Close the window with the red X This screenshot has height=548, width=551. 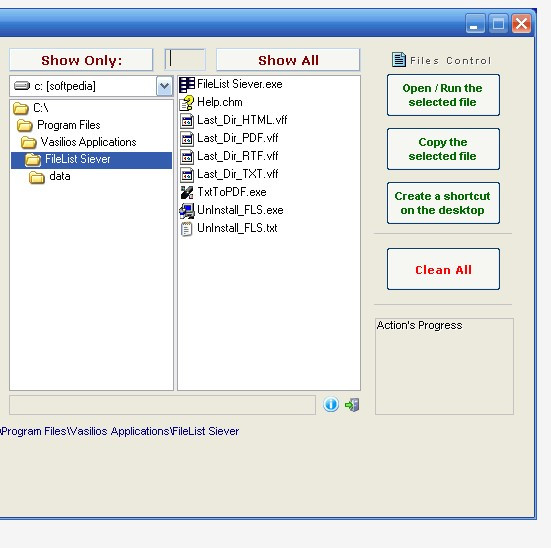click(x=521, y=24)
